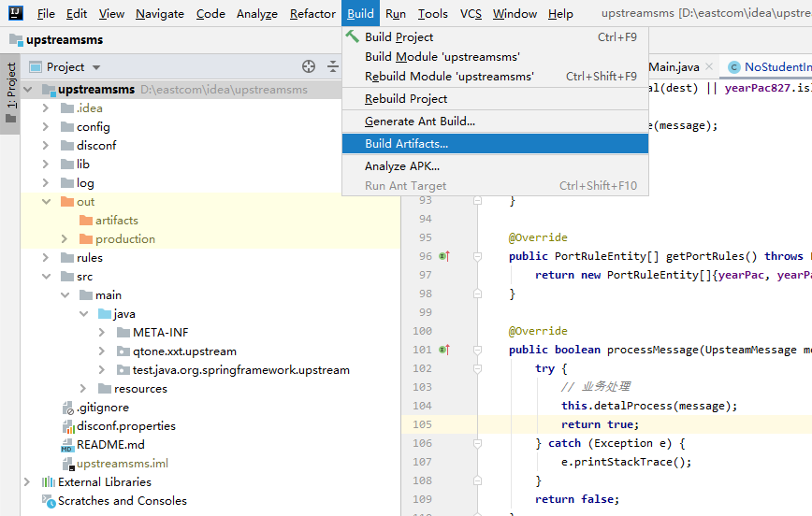Expand the .idea folder
Viewport: 812px width, 516px height.
click(x=46, y=108)
